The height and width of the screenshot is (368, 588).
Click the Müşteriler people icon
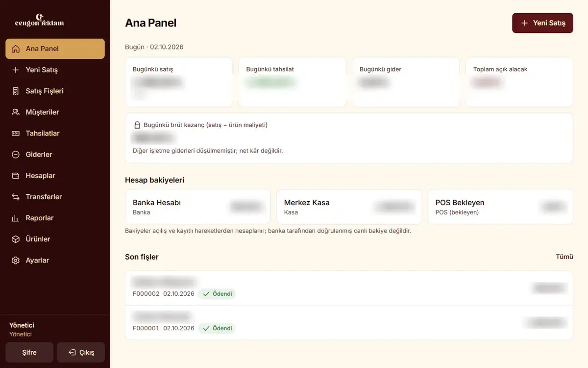(16, 112)
